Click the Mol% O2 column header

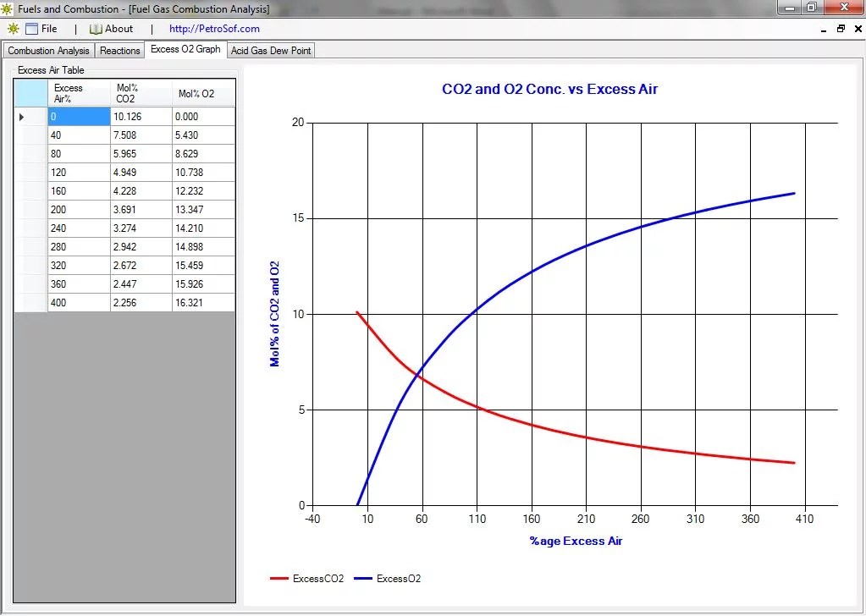point(202,91)
